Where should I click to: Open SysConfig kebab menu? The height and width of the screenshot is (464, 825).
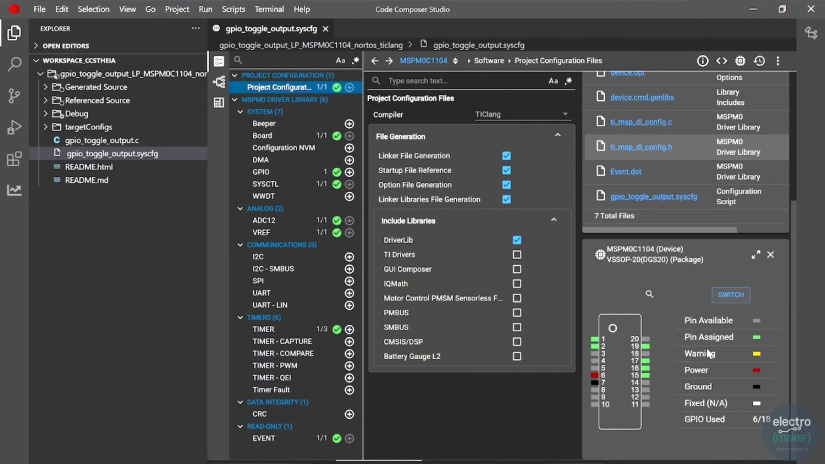click(778, 61)
